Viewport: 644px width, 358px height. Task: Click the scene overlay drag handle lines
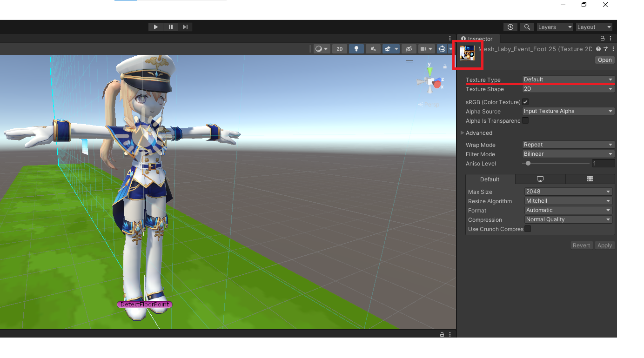[x=409, y=61]
